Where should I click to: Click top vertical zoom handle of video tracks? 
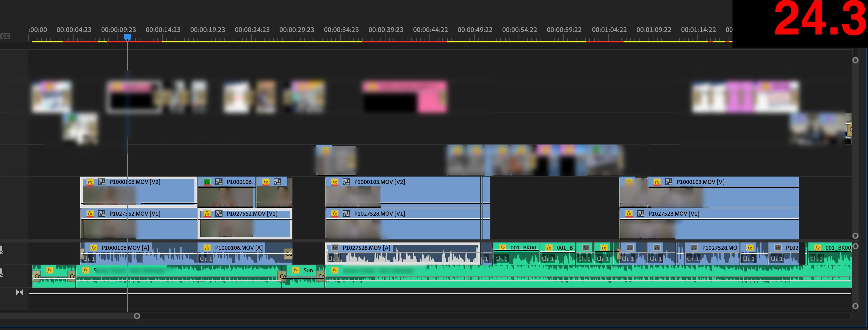pyautogui.click(x=855, y=60)
